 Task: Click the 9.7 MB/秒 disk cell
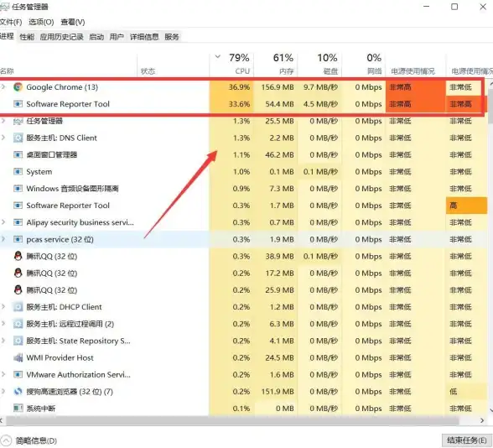[x=320, y=87]
